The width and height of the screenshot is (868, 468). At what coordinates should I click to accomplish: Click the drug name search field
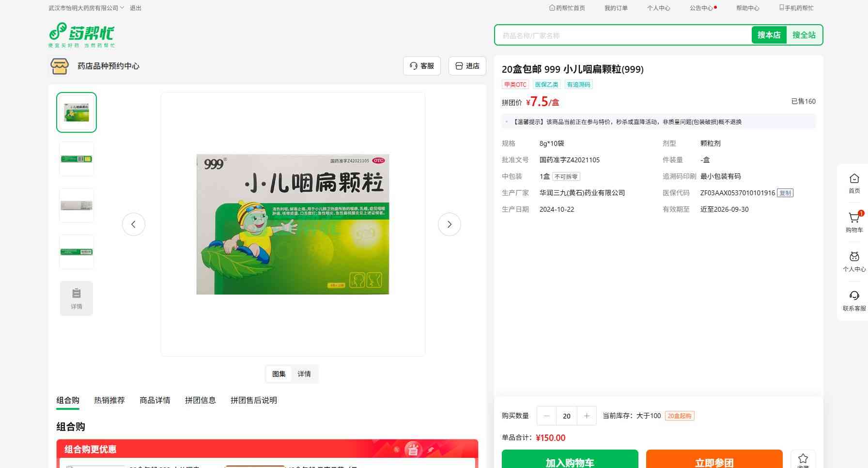pyautogui.click(x=622, y=35)
